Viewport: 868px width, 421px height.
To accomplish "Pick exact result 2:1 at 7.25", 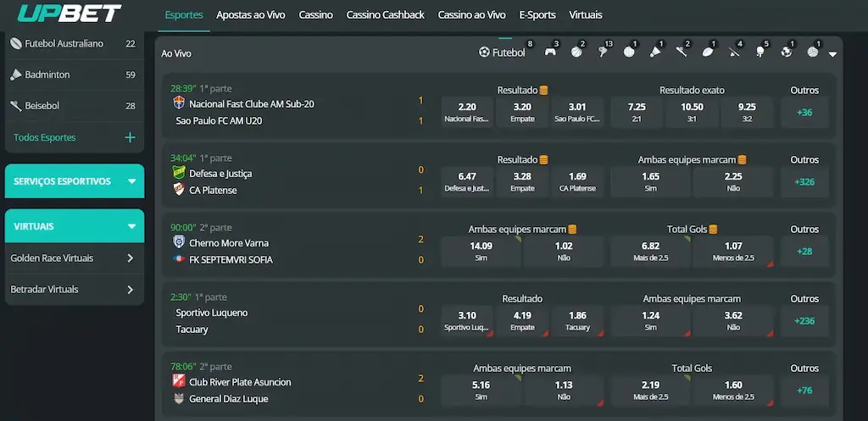I will coord(637,113).
